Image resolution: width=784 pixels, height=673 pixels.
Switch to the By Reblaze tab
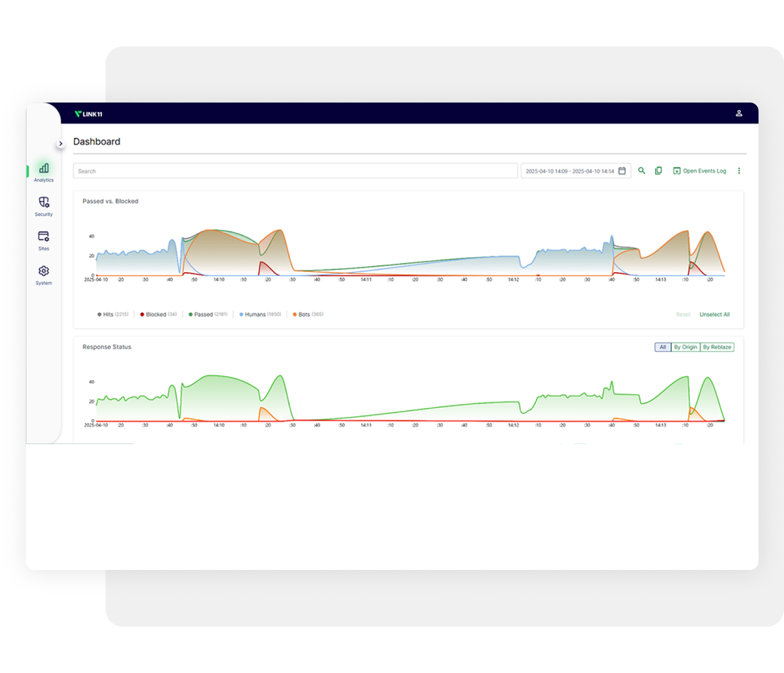point(717,347)
